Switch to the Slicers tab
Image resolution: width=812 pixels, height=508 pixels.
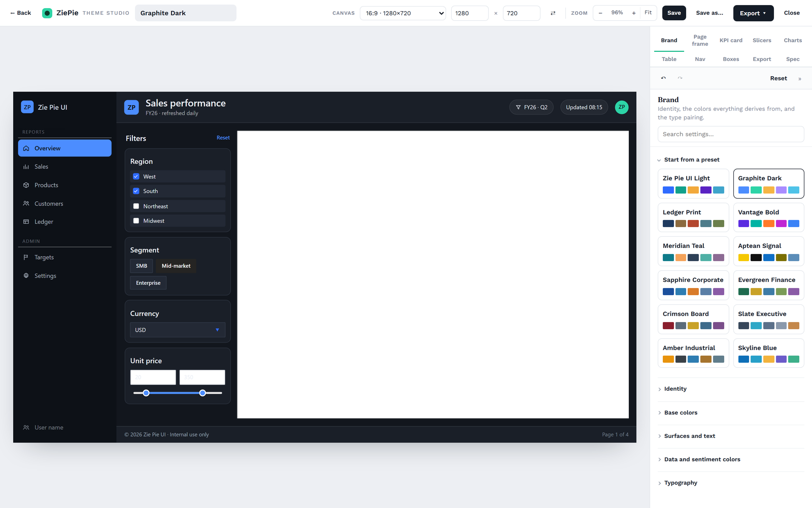click(x=762, y=40)
